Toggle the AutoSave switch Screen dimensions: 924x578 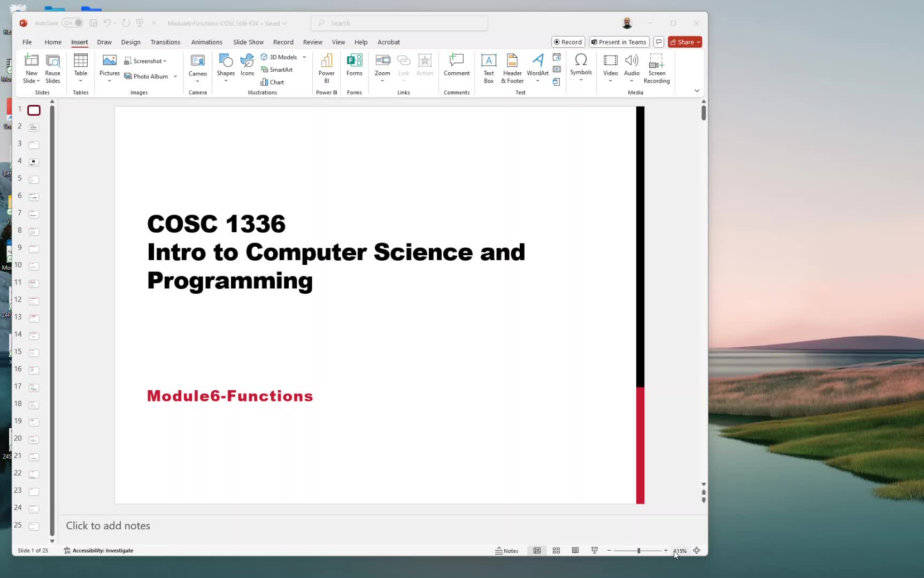point(72,23)
